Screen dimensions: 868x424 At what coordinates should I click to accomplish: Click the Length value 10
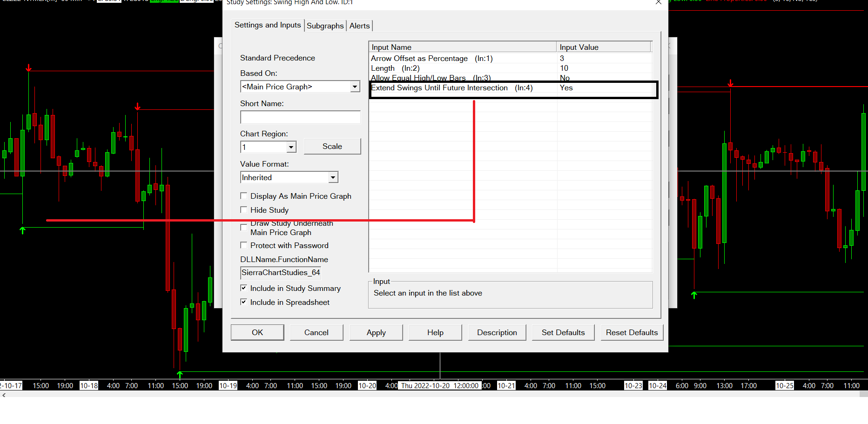(564, 68)
